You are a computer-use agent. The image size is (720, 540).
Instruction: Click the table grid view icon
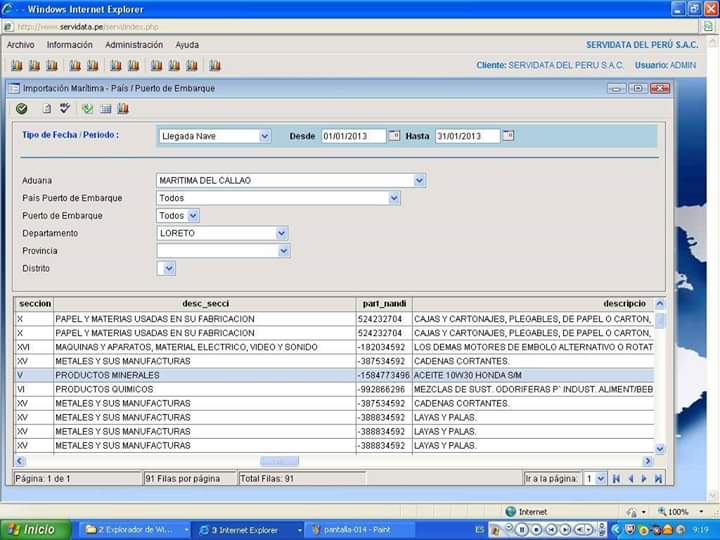coord(105,108)
